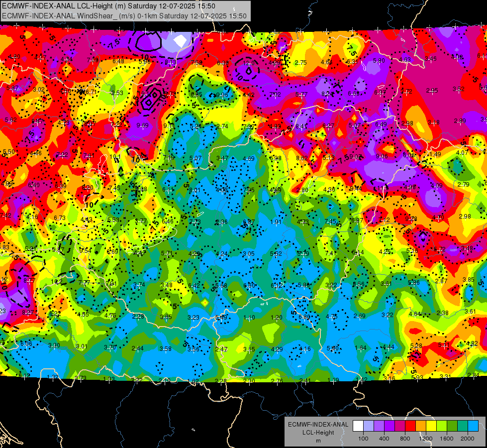Viewport: 487px width, 448px height.
Task: Click the 9.06 wind shear value
Action: coord(382,156)
